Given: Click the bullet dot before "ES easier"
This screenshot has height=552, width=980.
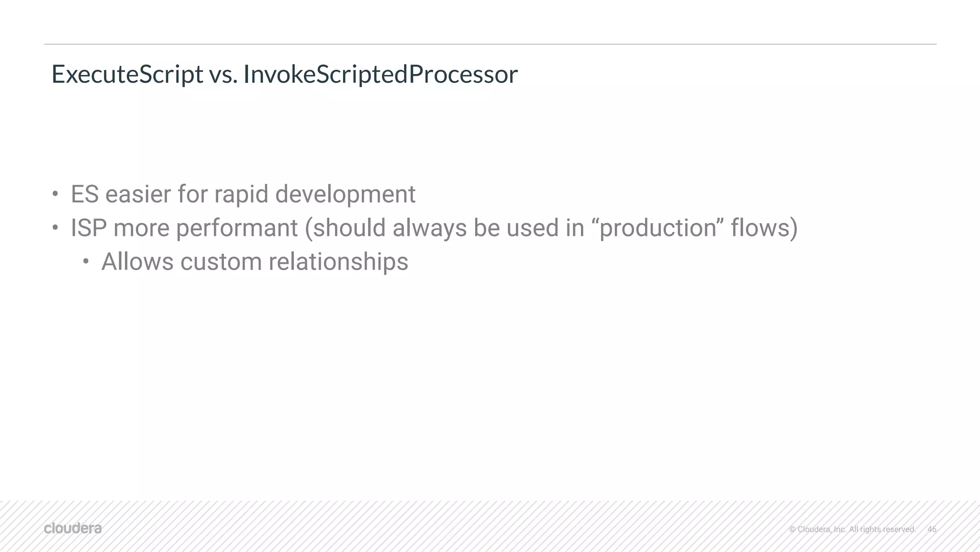Looking at the screenshot, I should [56, 194].
